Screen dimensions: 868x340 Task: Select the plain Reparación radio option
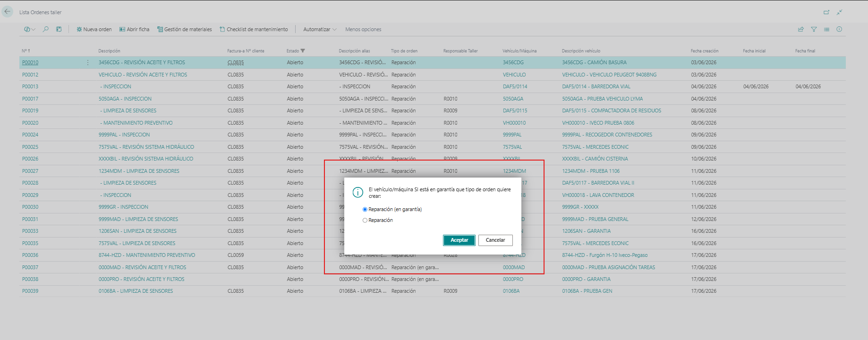pos(365,221)
